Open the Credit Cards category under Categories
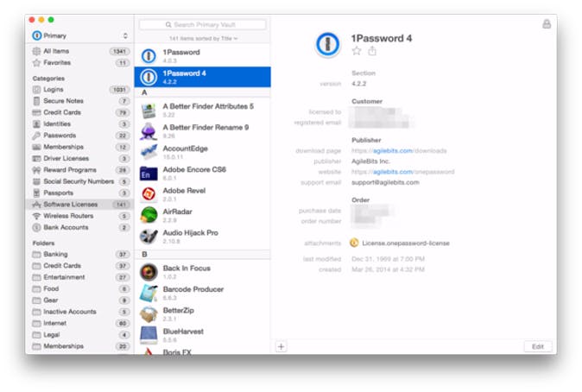582x392 pixels. pyautogui.click(x=79, y=112)
